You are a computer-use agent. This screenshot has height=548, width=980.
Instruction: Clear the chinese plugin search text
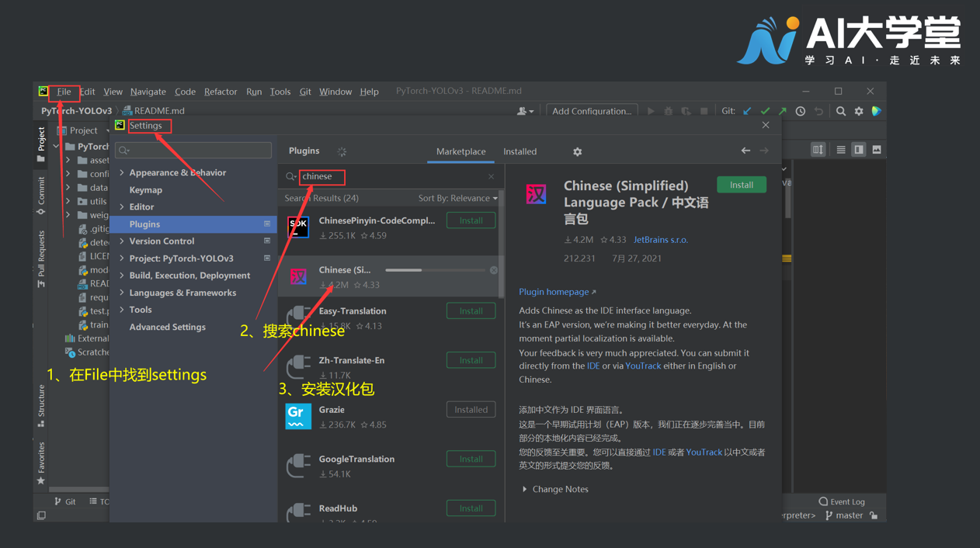(491, 177)
